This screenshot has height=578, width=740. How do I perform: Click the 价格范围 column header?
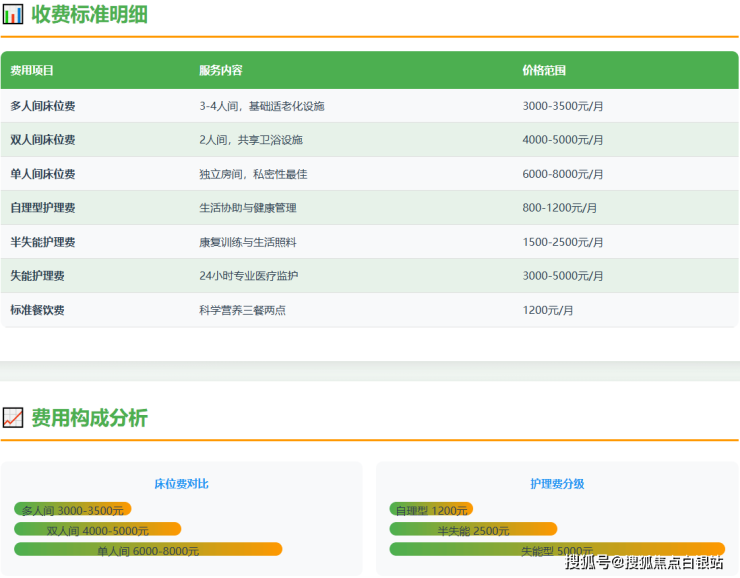tap(543, 71)
